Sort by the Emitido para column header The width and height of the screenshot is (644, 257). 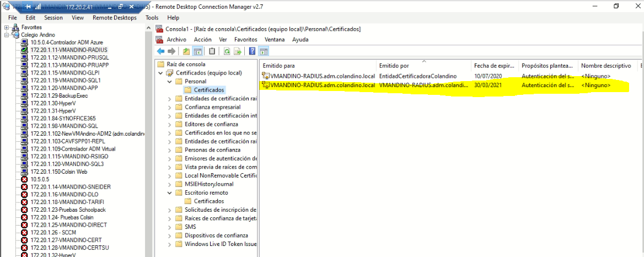pos(318,66)
